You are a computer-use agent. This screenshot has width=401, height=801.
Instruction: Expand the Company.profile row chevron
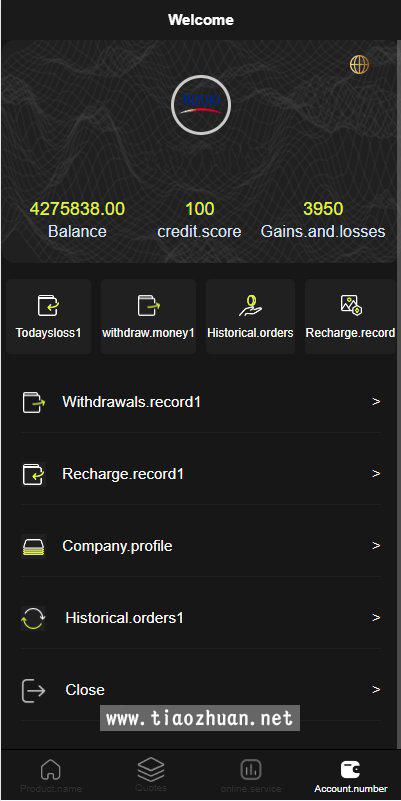376,546
